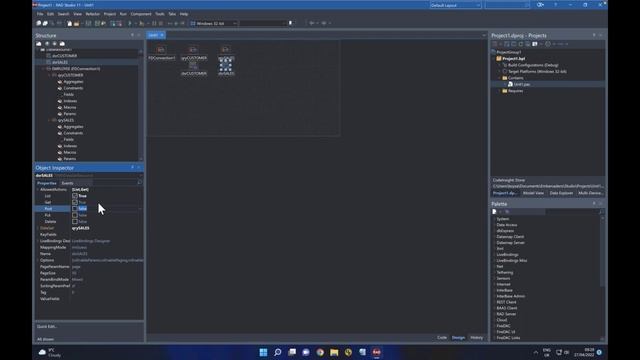The image size is (640, 360).
Task: Select the FDConnection1 component on the form
Action: [x=161, y=50]
